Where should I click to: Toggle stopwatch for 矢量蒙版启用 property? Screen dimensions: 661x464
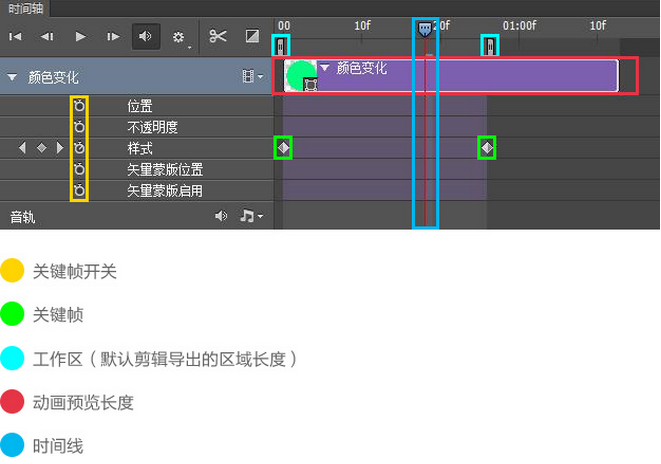[x=79, y=191]
